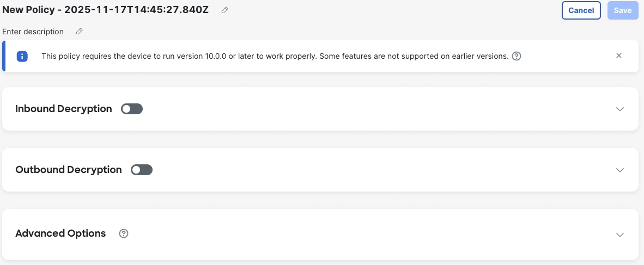Dismiss the version requirement banner
Viewport: 644px width, 265px height.
click(x=619, y=56)
